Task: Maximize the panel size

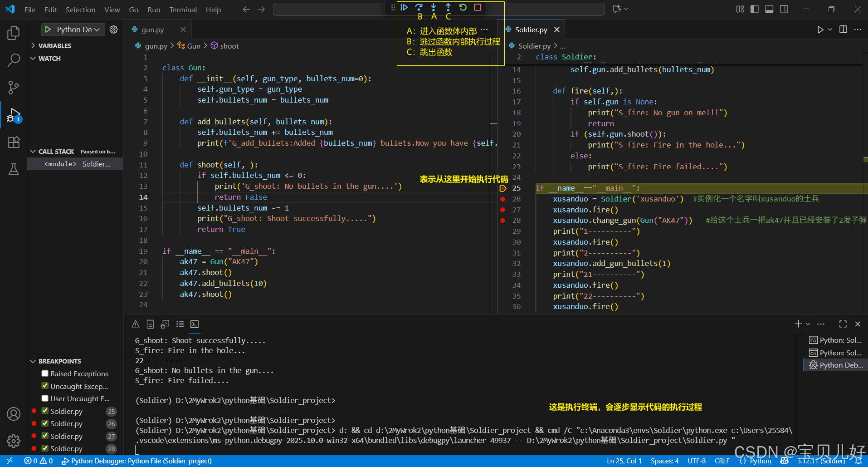Action: coord(843,324)
